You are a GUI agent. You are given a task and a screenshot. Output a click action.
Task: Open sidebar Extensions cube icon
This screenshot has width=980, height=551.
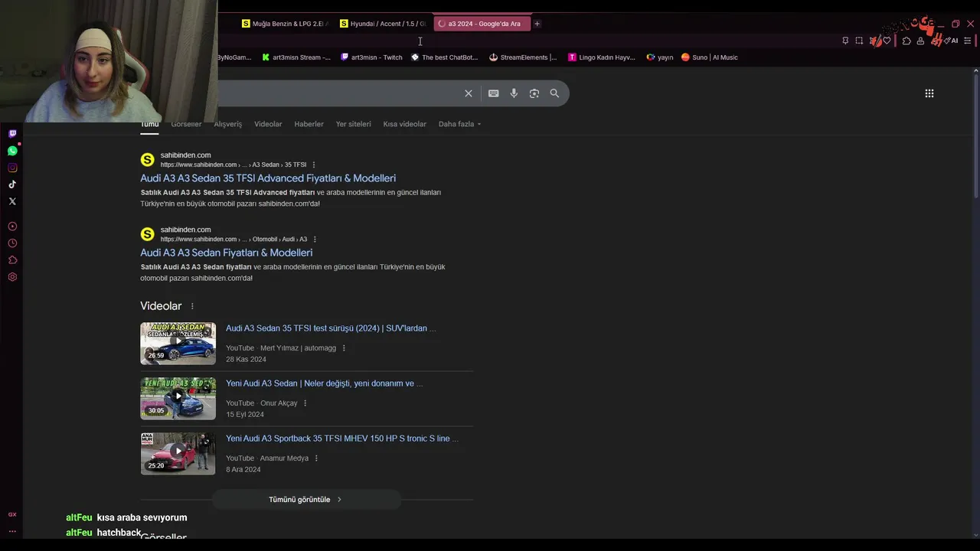coord(12,260)
